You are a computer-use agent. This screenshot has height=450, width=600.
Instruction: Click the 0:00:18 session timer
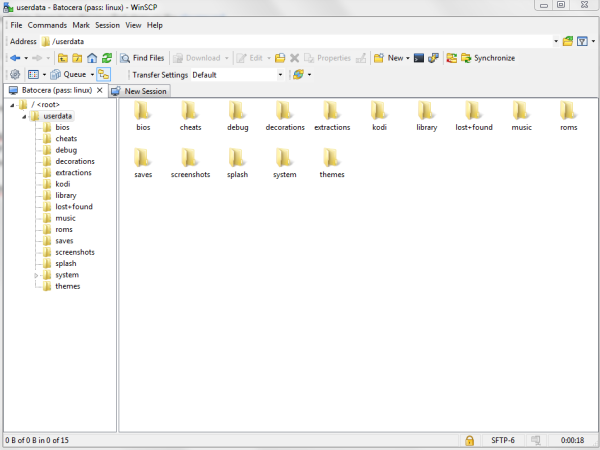pos(572,440)
